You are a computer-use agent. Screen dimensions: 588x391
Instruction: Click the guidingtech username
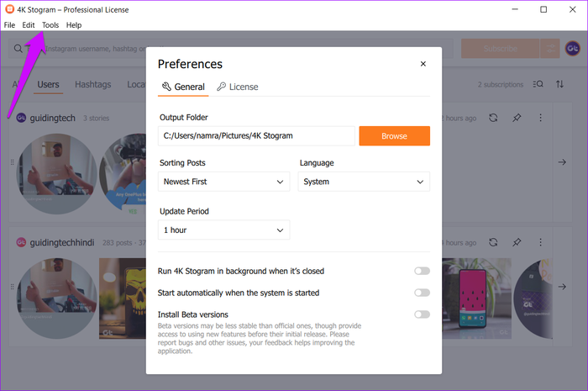(x=52, y=119)
